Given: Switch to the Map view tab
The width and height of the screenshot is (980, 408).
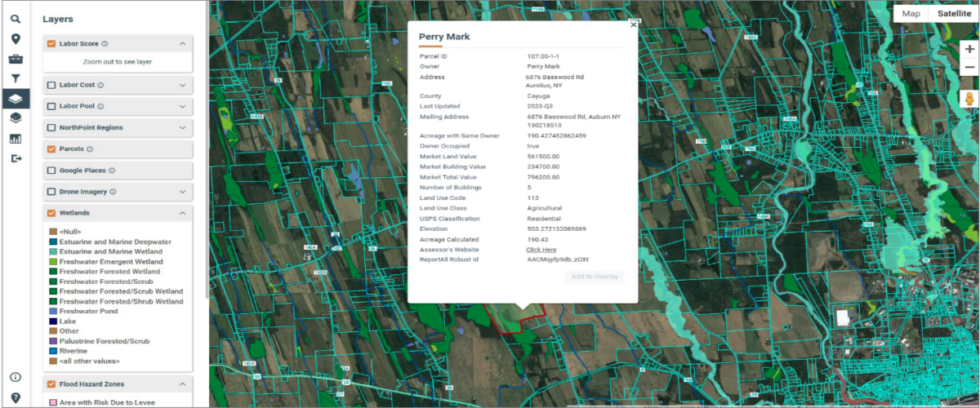Looking at the screenshot, I should pos(911,13).
